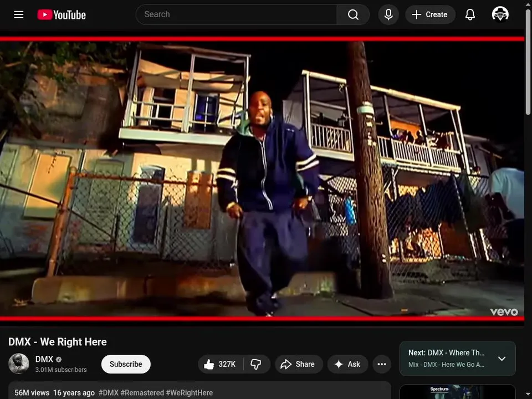The image size is (532, 399).
Task: Click the verified badge next to DMX
Action: pyautogui.click(x=59, y=359)
